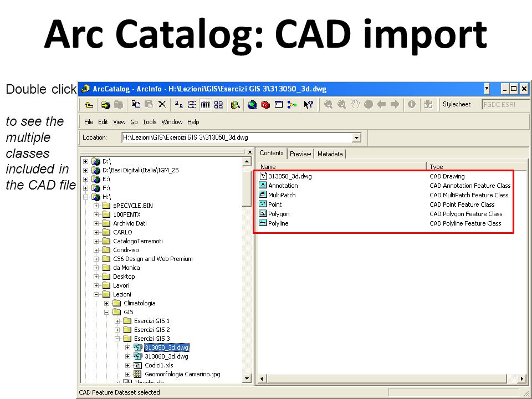The height and width of the screenshot is (399, 532).
Task: Open the Edit menu
Action: pyautogui.click(x=103, y=122)
